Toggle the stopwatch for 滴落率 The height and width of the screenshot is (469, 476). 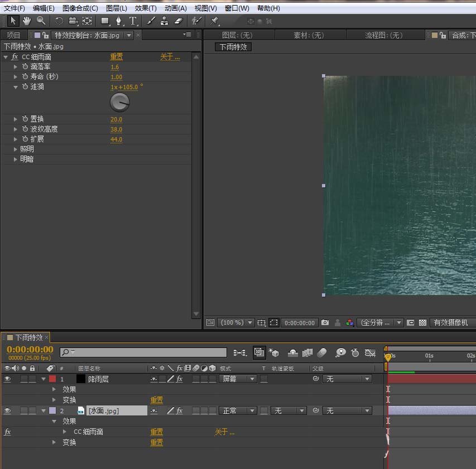tap(25, 67)
